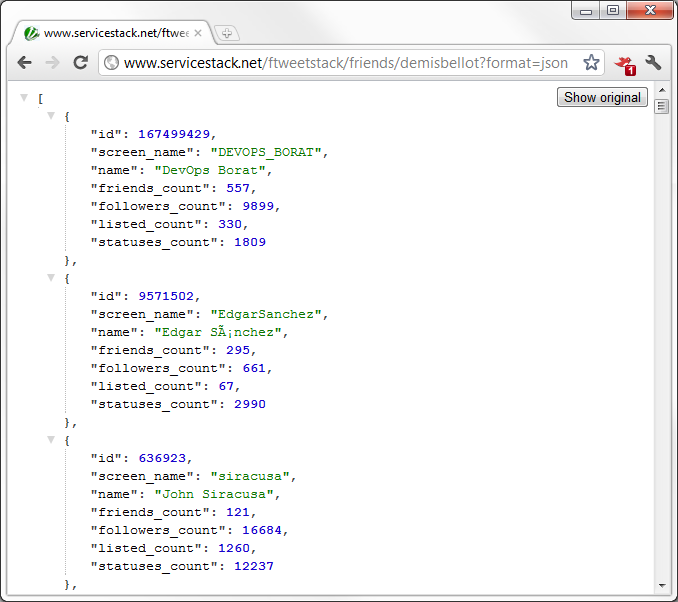678x602 pixels.
Task: Click the "DEVOPS_BORAT" screen name value
Action: [265, 152]
